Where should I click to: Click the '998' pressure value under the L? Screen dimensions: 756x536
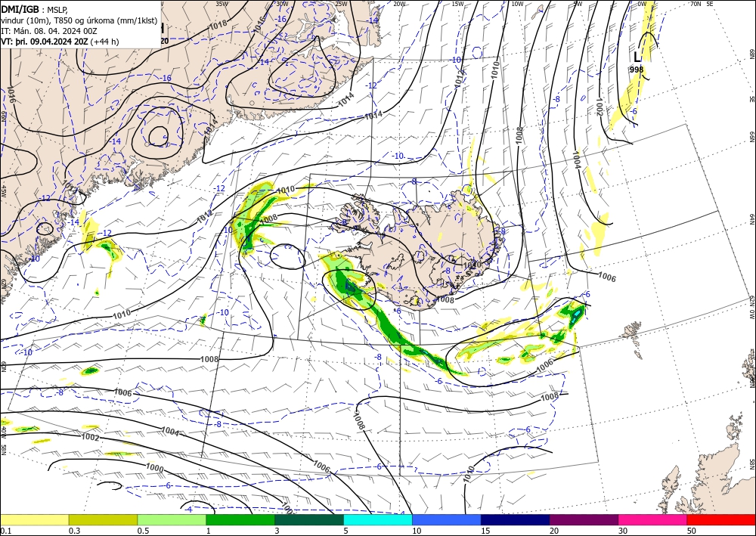coord(637,70)
